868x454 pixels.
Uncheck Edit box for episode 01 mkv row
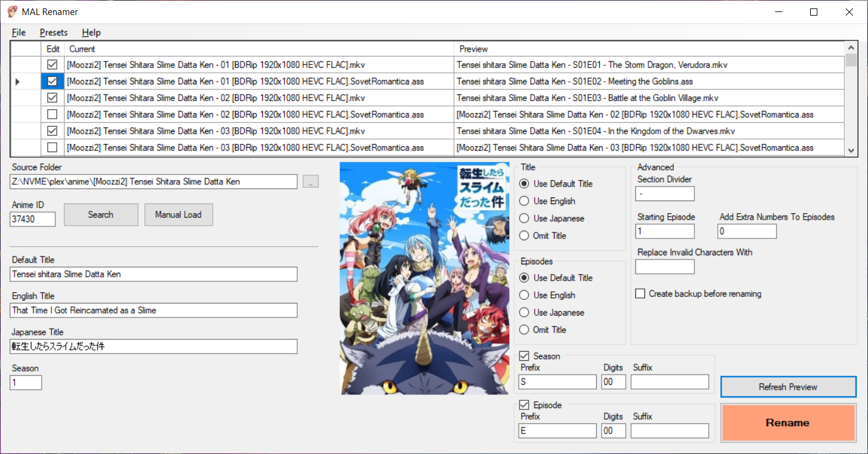[x=52, y=64]
